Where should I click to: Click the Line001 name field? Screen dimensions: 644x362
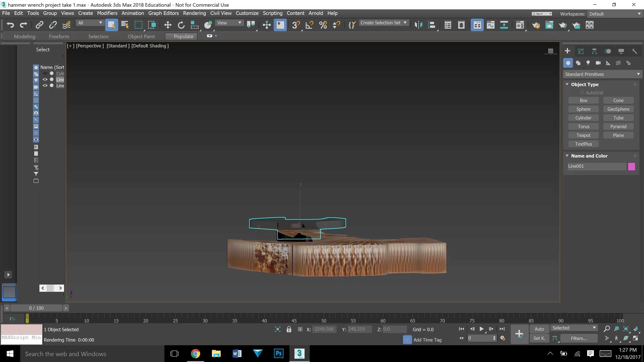tap(597, 166)
